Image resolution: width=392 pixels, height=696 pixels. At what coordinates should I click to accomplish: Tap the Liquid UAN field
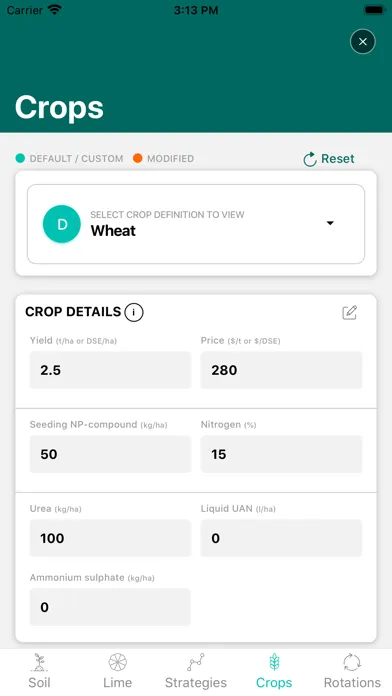(281, 538)
